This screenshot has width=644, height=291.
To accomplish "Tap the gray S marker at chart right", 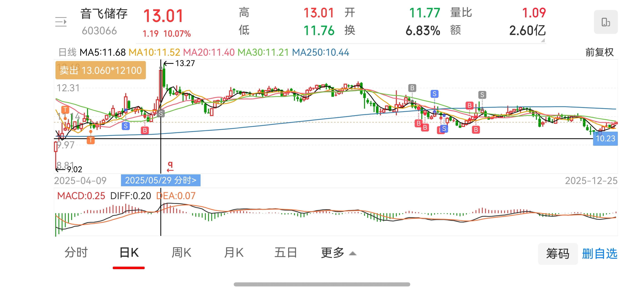I will click(x=482, y=95).
